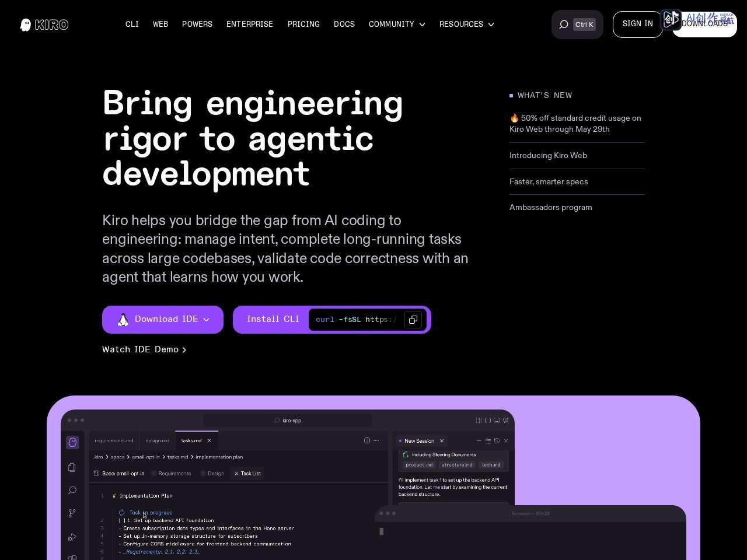The image size is (747, 560).
Task: Open the CLI nav item
Action: [x=132, y=24]
